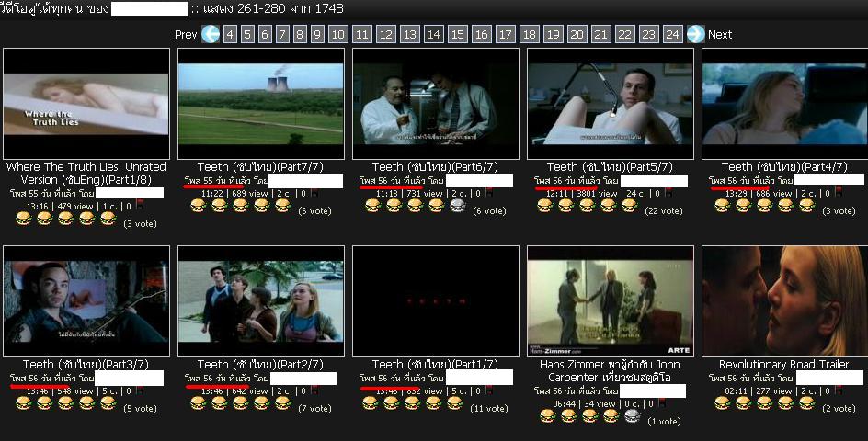Click the red flag icon under Teeth Part2/7
The width and height of the screenshot is (868, 441).
point(315,390)
